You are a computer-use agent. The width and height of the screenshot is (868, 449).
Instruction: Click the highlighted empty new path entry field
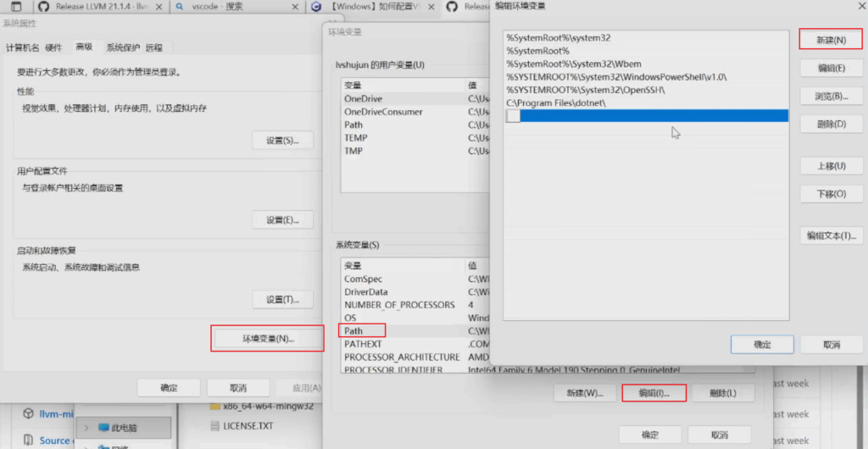(x=653, y=116)
